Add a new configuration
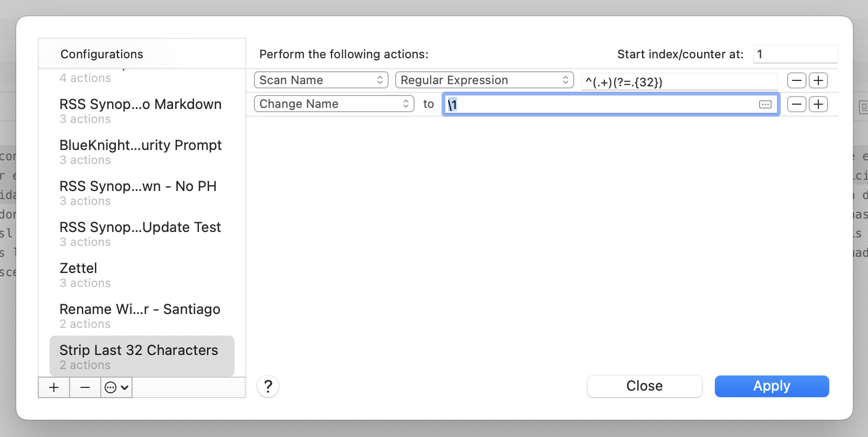The width and height of the screenshot is (868, 437). [x=54, y=387]
